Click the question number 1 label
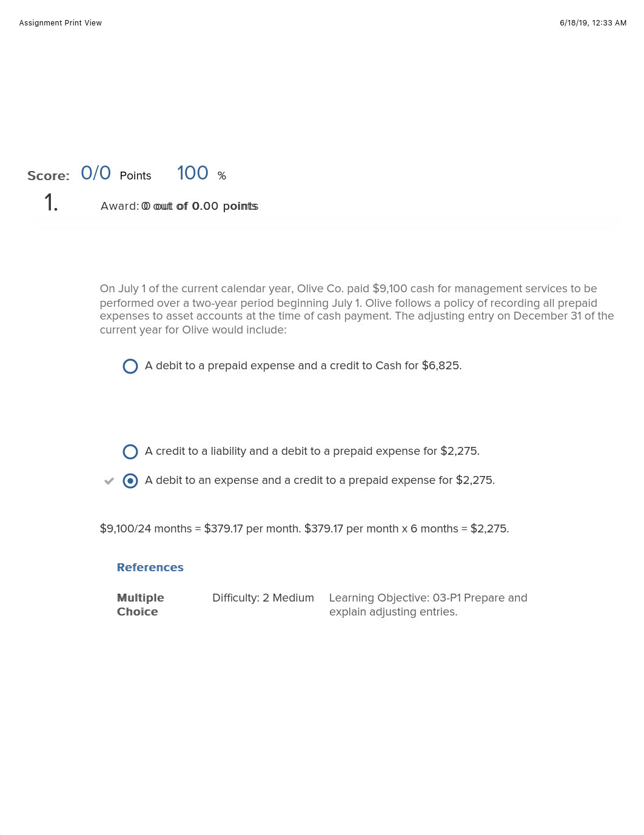644x835 pixels. pyautogui.click(x=51, y=203)
